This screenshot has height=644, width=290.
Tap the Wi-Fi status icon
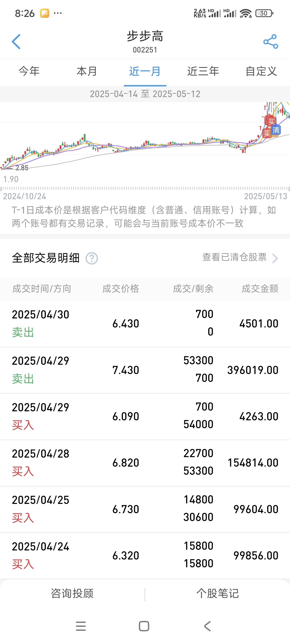[246, 13]
